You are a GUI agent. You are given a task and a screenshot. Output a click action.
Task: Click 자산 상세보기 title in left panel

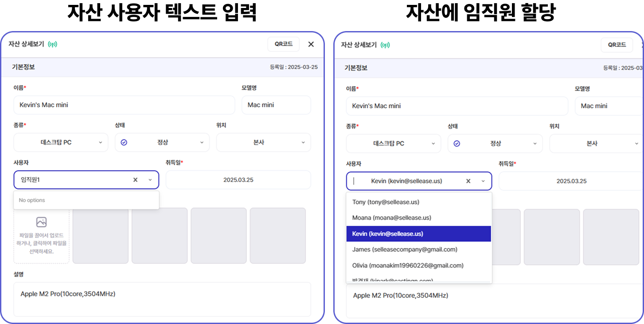26,44
